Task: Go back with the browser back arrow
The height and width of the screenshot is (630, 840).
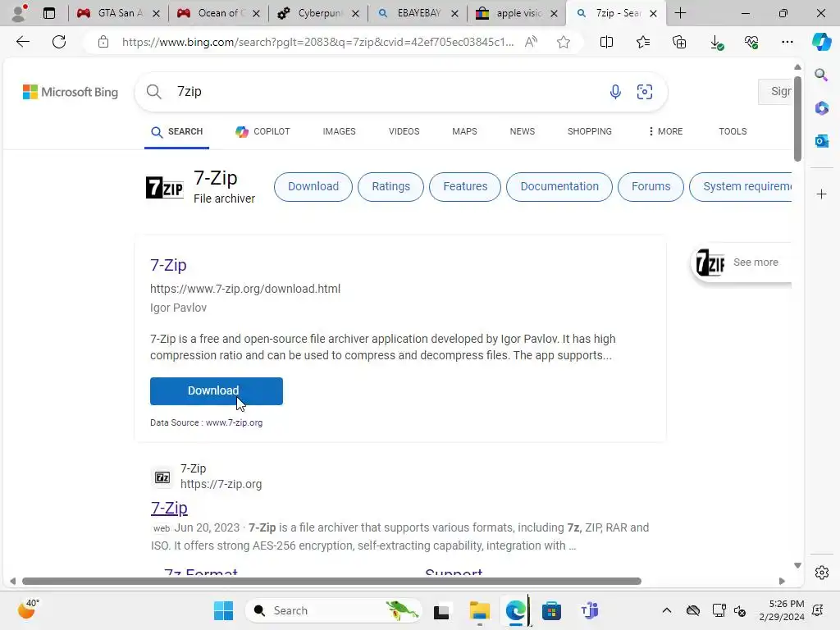Action: [22, 42]
